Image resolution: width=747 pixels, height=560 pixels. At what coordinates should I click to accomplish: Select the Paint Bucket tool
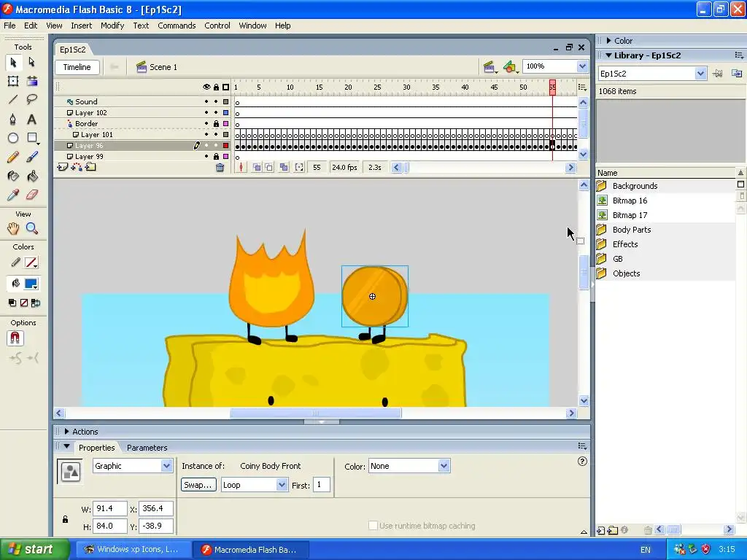(x=32, y=176)
